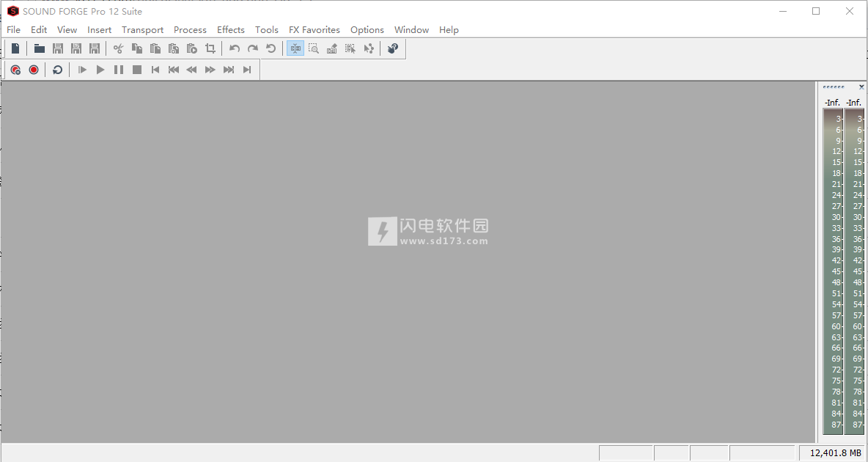This screenshot has width=868, height=462.
Task: Open the FX Favorites menu
Action: tap(315, 30)
